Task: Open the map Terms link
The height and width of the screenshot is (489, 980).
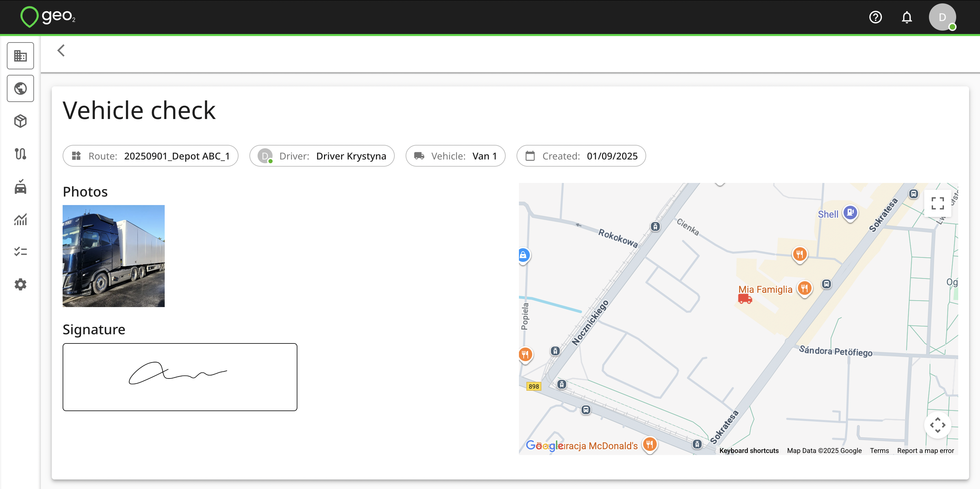Action: [879, 451]
